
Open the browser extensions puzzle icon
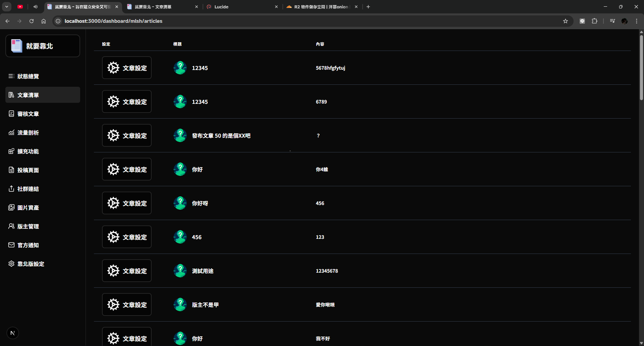point(594,21)
